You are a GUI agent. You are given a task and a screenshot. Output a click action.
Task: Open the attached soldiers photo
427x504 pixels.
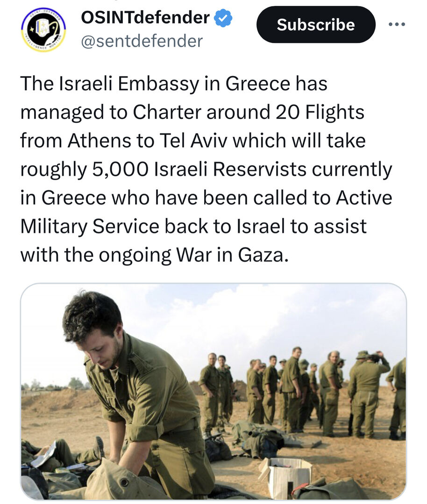[213, 391]
